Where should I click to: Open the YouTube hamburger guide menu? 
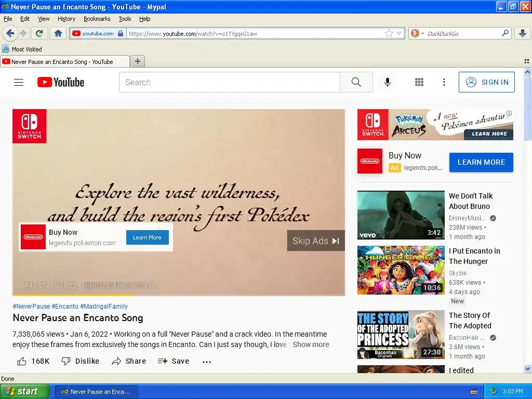pyautogui.click(x=19, y=82)
